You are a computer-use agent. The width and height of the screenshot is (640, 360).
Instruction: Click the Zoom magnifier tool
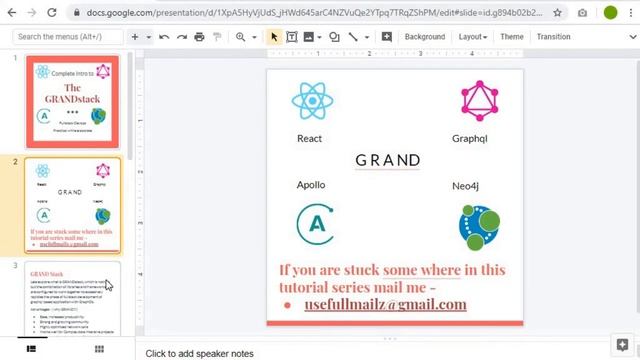pos(240,37)
